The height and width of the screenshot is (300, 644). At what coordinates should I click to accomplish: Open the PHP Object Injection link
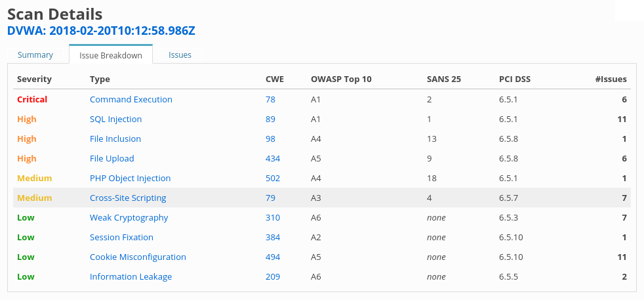click(x=131, y=179)
